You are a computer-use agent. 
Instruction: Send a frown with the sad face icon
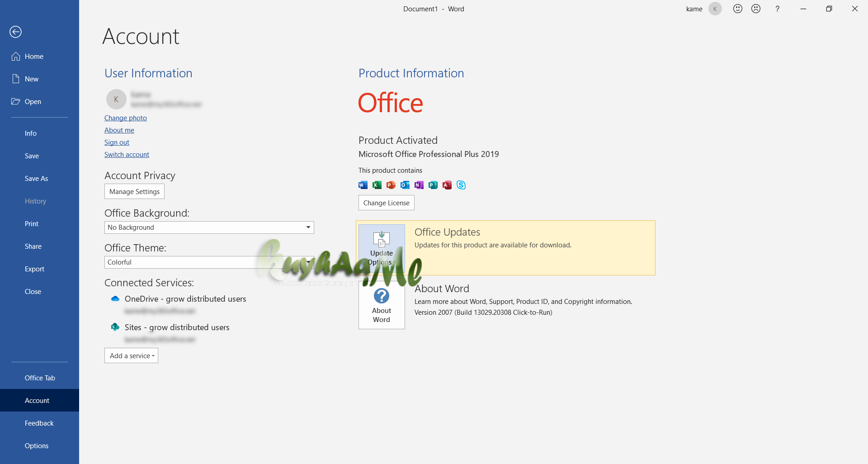pyautogui.click(x=756, y=9)
